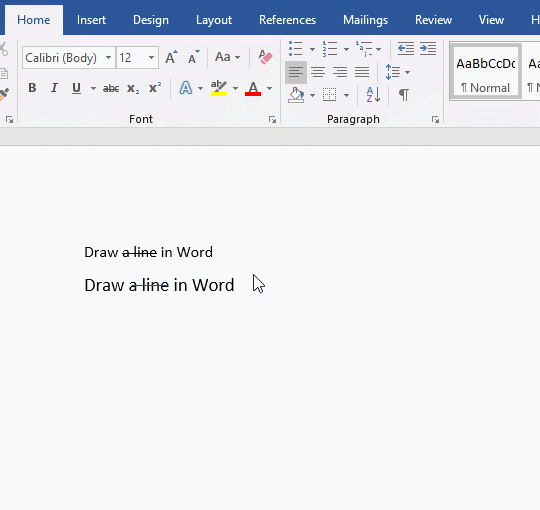Apply Normal style from gallery
540x510 pixels.
coord(486,72)
